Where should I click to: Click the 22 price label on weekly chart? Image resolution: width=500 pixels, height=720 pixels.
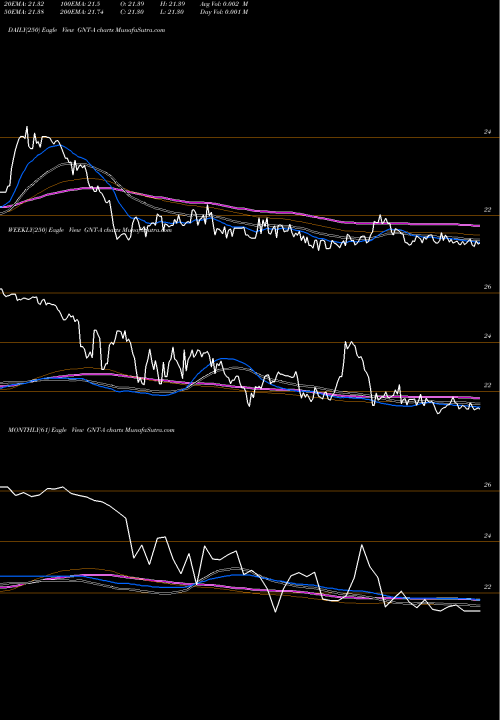pos(487,385)
